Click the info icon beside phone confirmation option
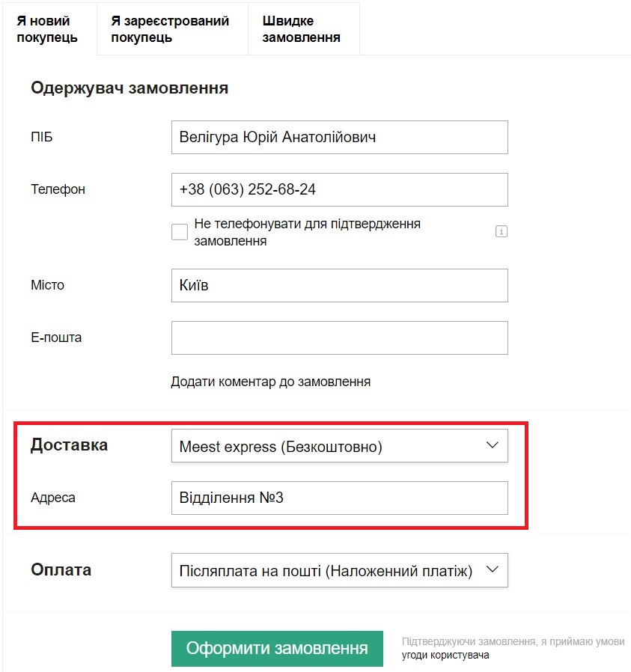The image size is (631, 672). (x=501, y=231)
